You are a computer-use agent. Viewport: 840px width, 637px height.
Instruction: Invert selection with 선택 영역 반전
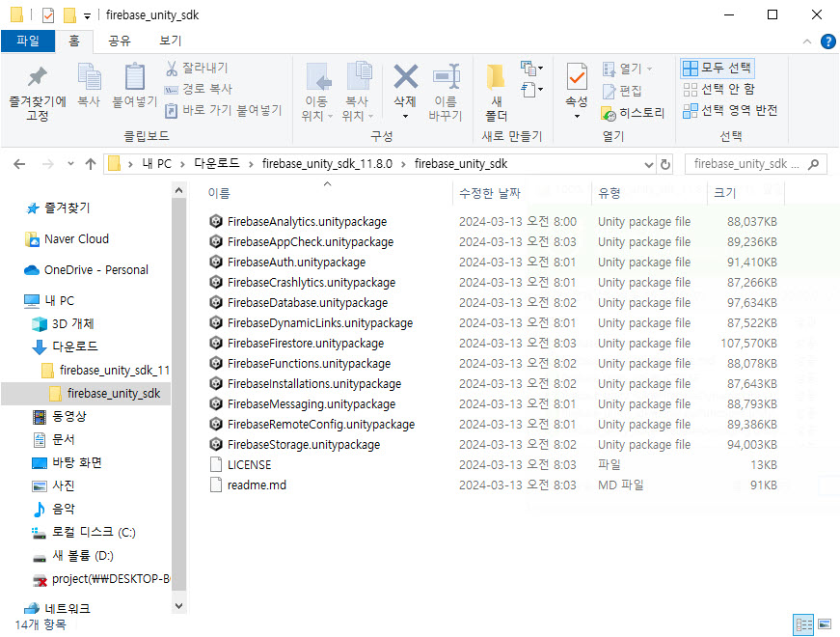point(730,110)
